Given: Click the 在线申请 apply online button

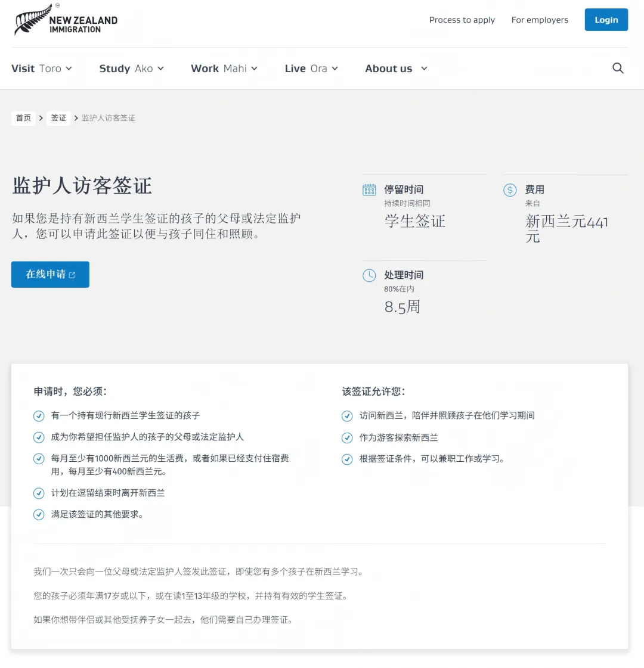Looking at the screenshot, I should coord(50,274).
